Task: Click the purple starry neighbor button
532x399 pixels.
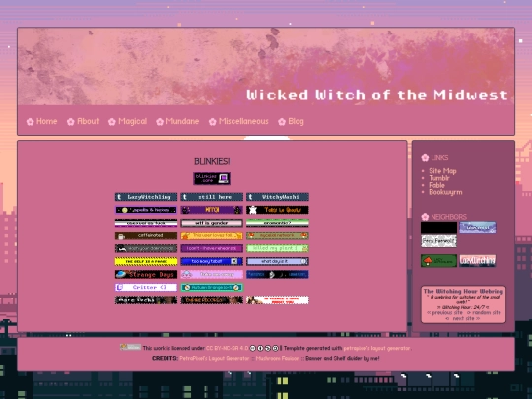Action: click(478, 228)
